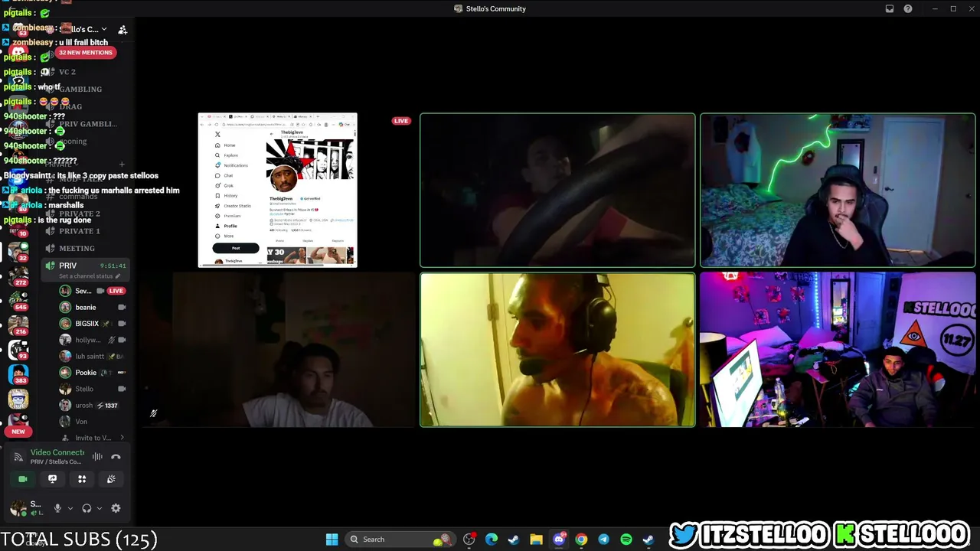The image size is (980, 551).
Task: Expand headphone output options arrow
Action: [x=99, y=508]
